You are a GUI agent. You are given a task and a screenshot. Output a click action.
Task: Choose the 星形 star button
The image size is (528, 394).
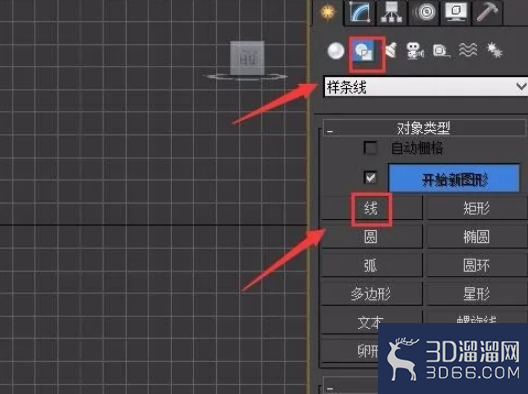(476, 294)
